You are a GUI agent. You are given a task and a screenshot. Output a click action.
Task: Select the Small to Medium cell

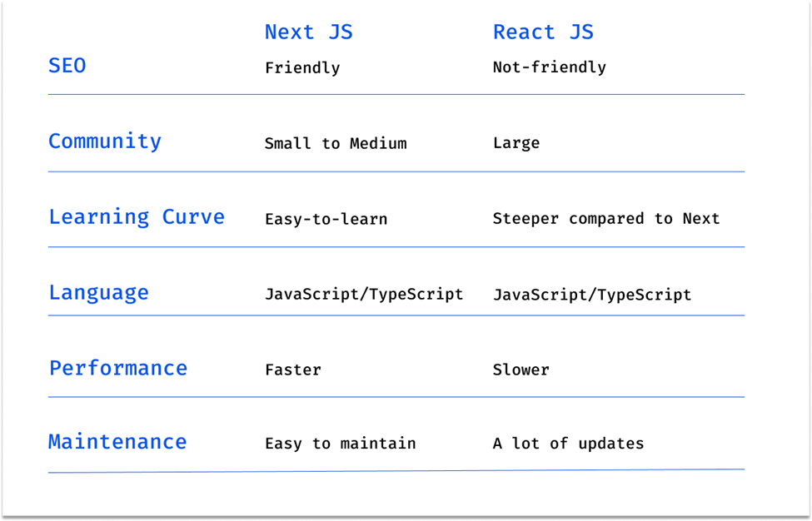click(336, 143)
